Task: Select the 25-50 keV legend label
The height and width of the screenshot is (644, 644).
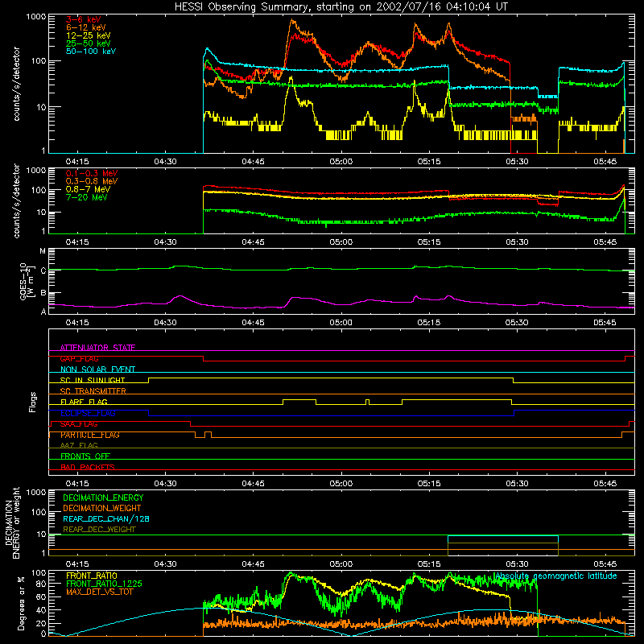Action: click(89, 43)
